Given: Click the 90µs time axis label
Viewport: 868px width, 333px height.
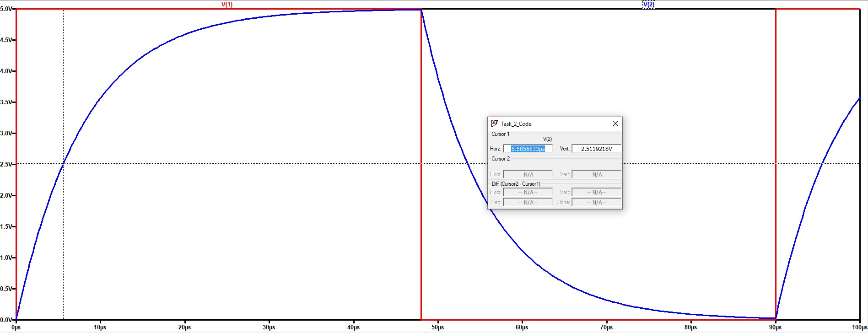Looking at the screenshot, I should 775,327.
